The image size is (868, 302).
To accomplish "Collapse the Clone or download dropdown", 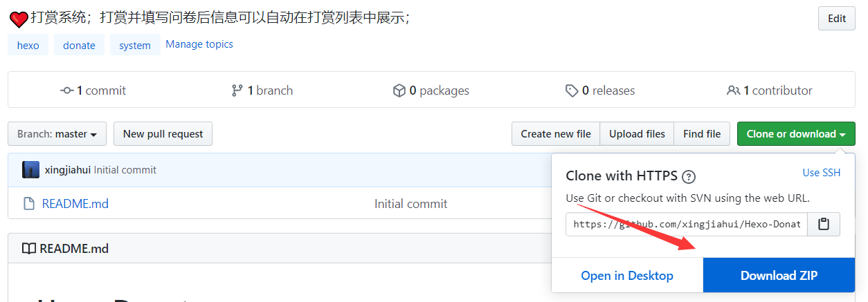I will tap(796, 134).
